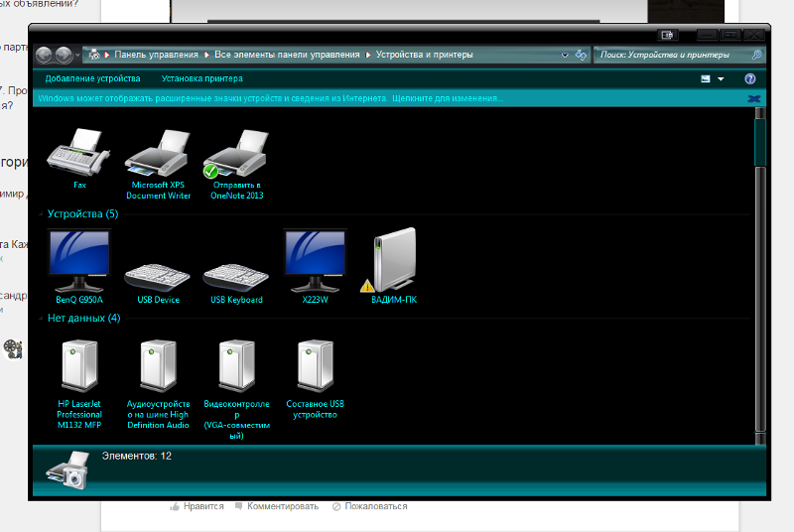Click the search field Поиск: Устройства и принтеры
This screenshot has width=794, height=532.
point(673,55)
